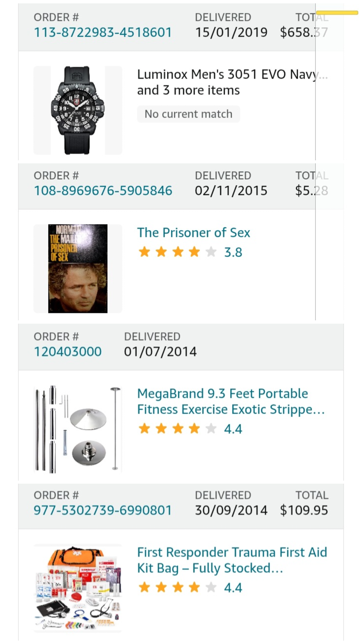Image resolution: width=362 pixels, height=644 pixels.
Task: Open order number 113-8722983-4518601
Action: (103, 33)
